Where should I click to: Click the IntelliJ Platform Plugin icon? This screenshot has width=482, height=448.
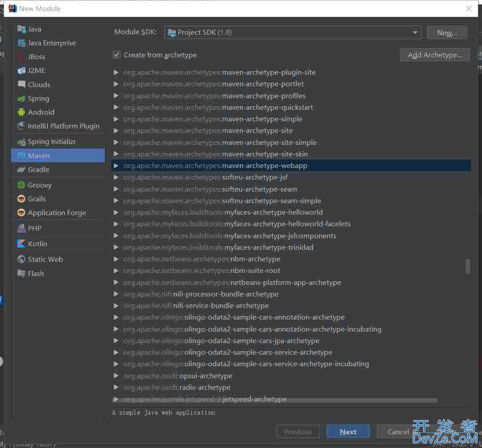pyautogui.click(x=21, y=126)
